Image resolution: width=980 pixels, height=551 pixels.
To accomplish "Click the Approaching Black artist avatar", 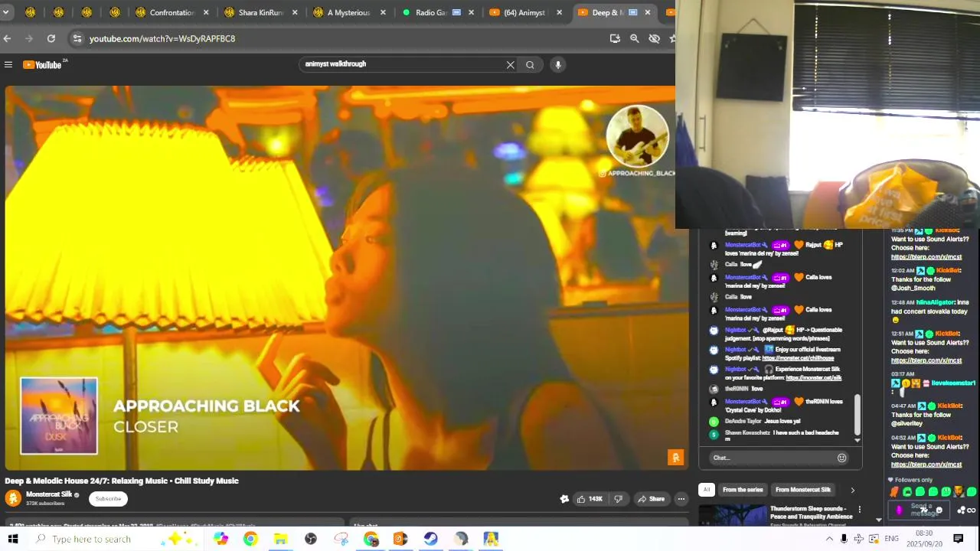I will (x=637, y=136).
